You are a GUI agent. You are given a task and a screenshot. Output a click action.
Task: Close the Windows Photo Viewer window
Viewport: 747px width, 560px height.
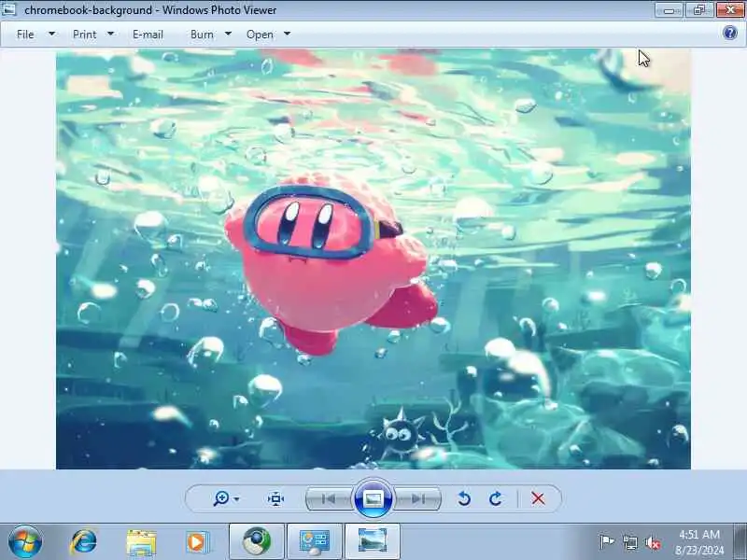coord(730,9)
